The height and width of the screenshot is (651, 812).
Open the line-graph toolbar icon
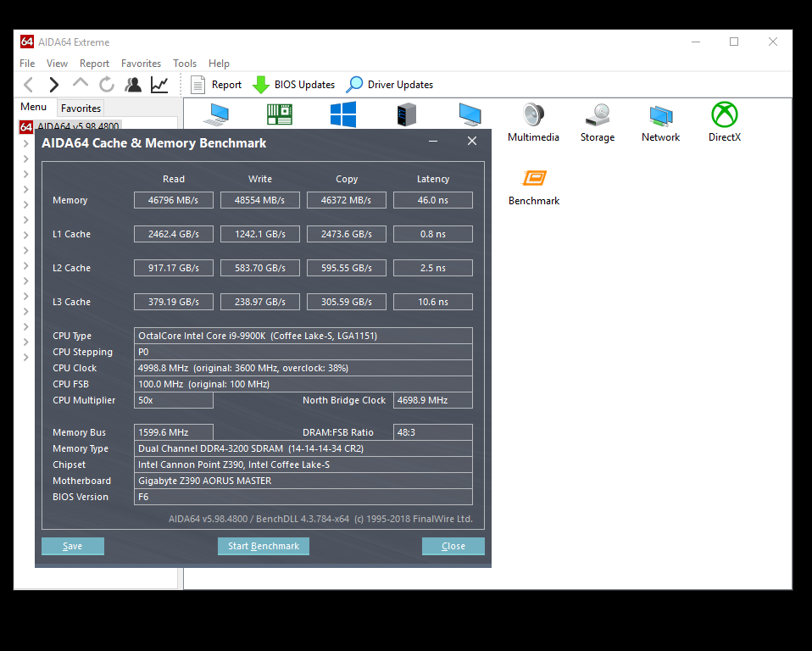click(159, 85)
